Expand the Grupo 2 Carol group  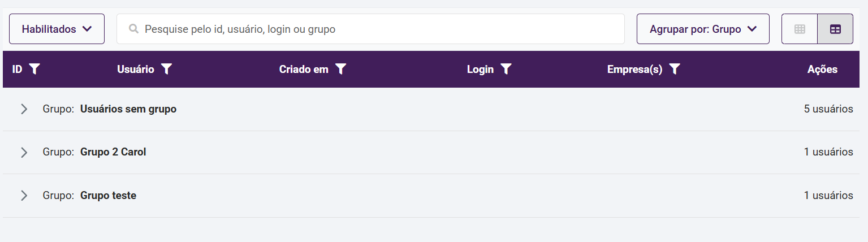(24, 152)
